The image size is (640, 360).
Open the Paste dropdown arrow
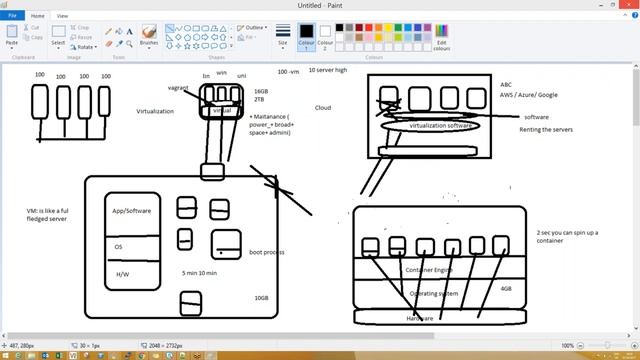click(x=12, y=48)
